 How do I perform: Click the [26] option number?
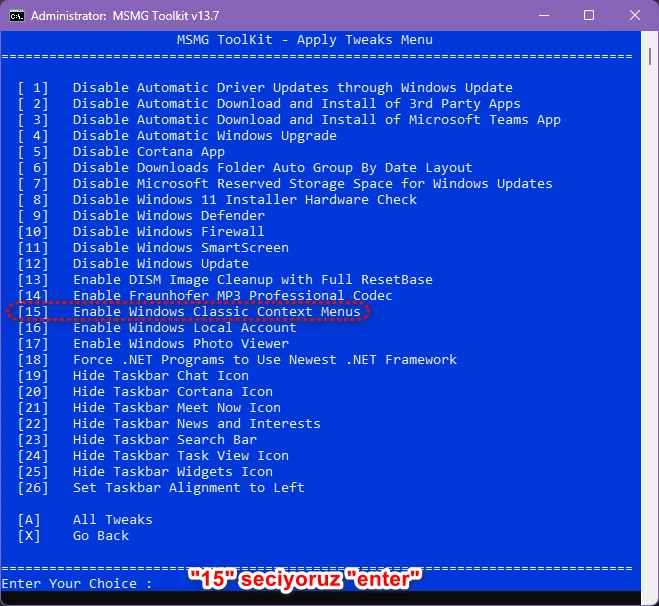(33, 487)
